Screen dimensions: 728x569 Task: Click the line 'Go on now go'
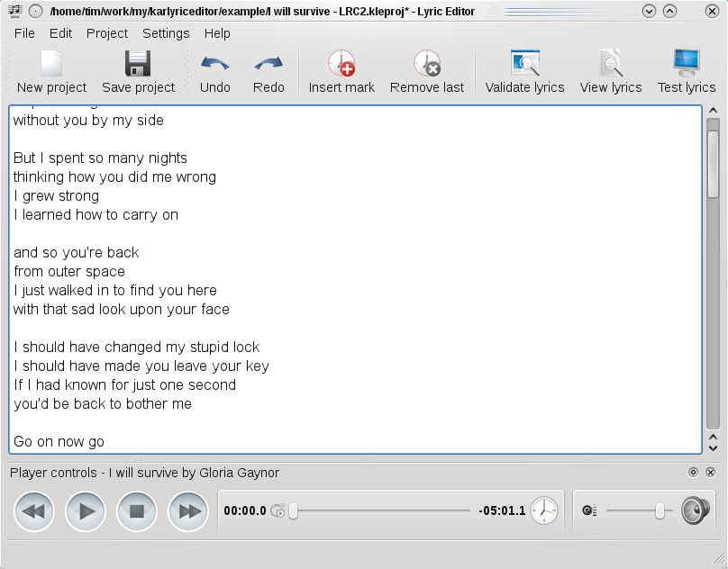click(59, 441)
